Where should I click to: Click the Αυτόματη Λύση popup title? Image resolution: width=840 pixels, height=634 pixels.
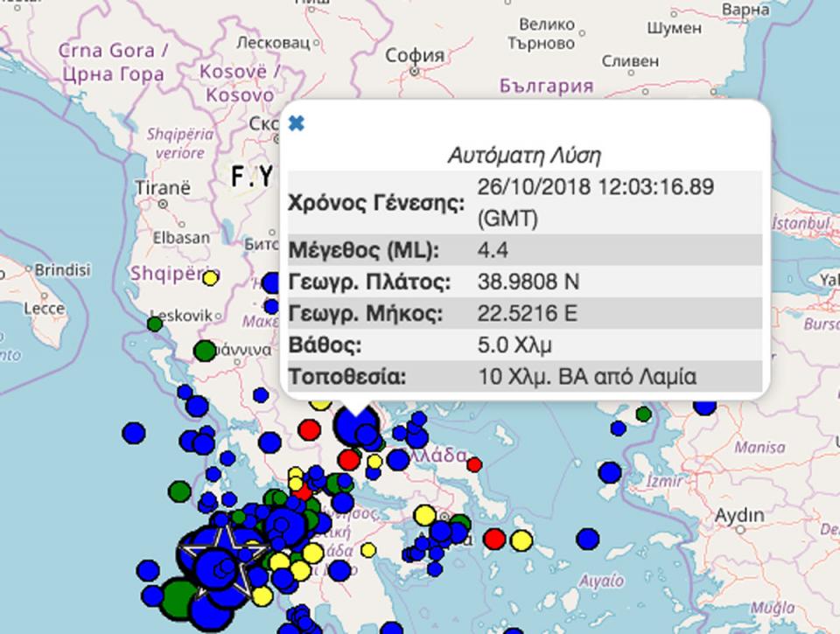point(524,156)
